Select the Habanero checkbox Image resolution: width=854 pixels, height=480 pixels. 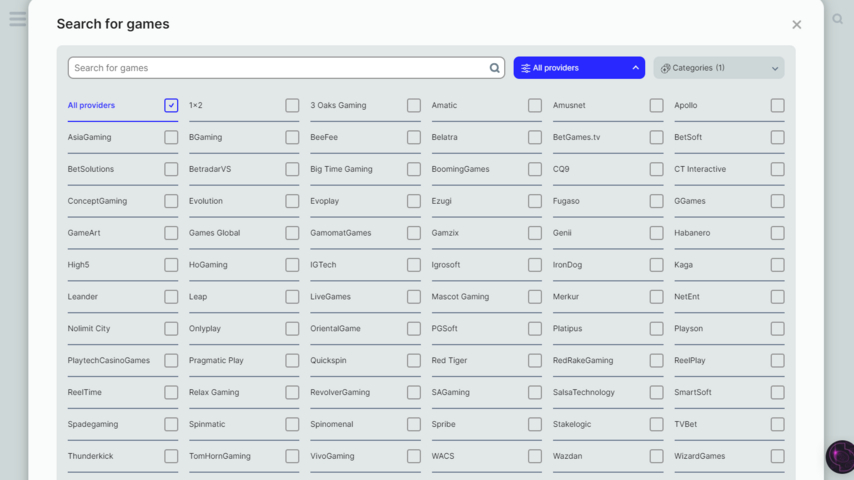(777, 233)
